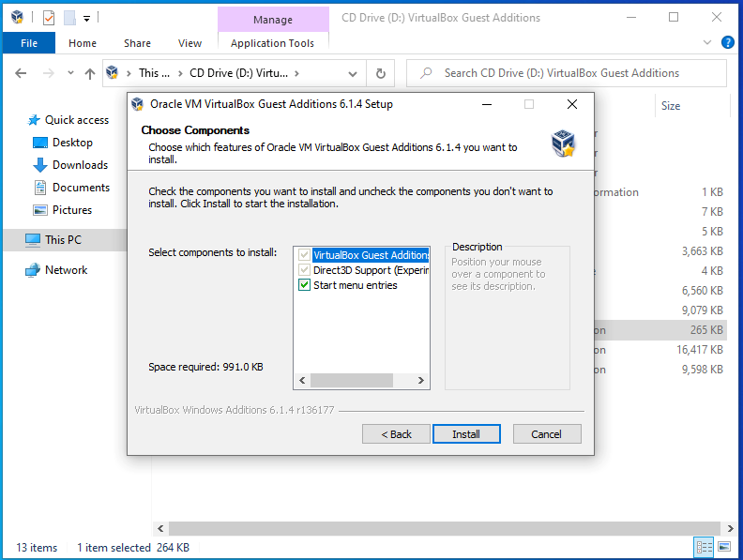The height and width of the screenshot is (560, 743).
Task: Click the Properties quick access toolbar icon
Action: 49,18
